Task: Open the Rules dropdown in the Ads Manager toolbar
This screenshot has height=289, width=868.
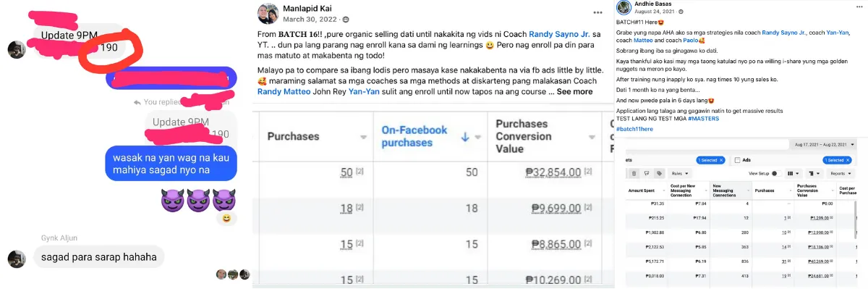Action: point(679,173)
